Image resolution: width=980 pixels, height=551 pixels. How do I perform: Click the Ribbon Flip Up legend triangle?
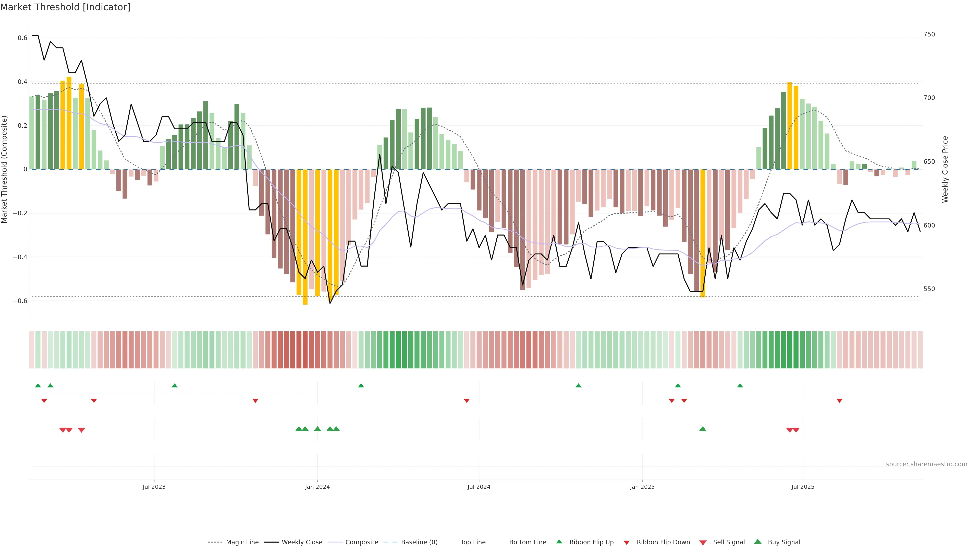pos(559,542)
